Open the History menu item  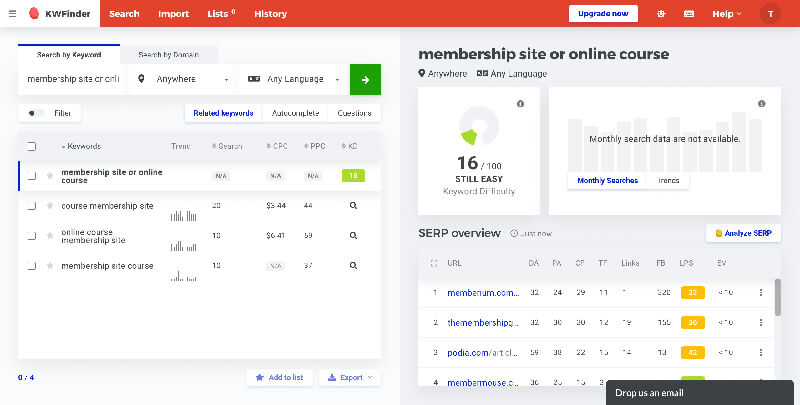[x=270, y=14]
